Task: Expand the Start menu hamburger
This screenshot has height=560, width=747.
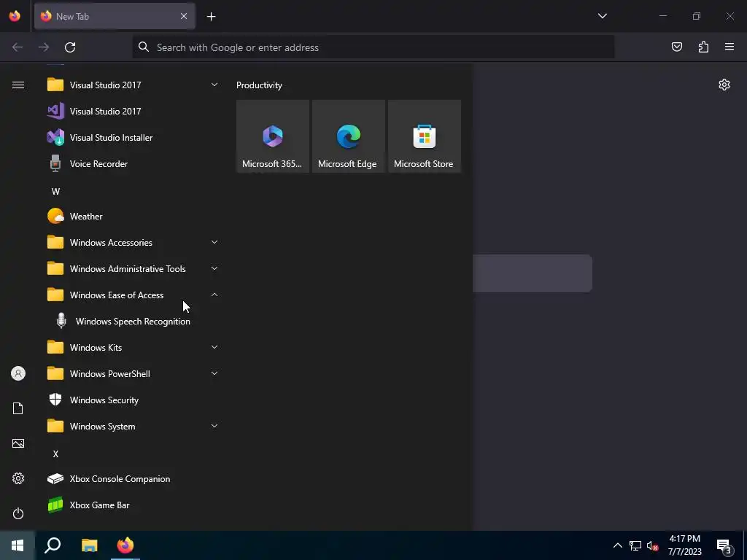Action: [x=18, y=85]
